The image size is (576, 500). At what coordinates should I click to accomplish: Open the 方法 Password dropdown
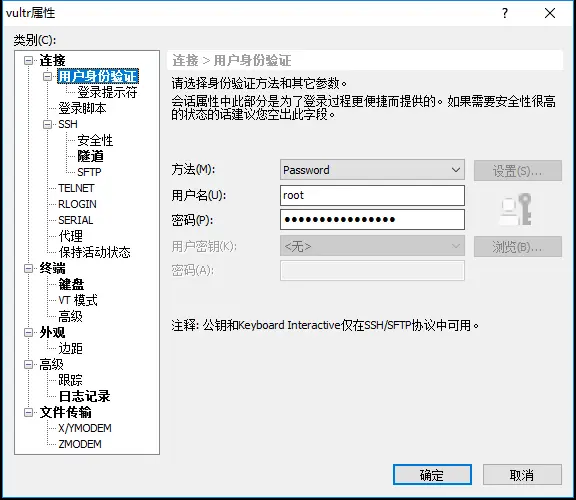tap(372, 170)
